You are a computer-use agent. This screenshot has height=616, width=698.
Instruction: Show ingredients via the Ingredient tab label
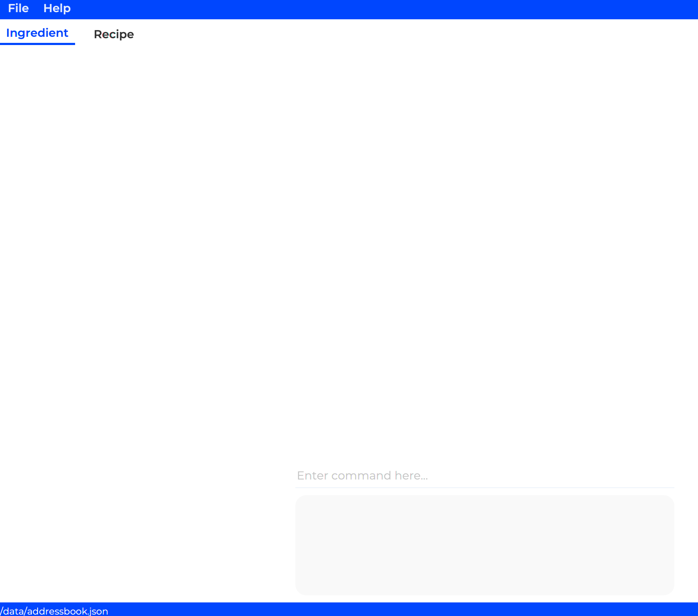pos(37,33)
